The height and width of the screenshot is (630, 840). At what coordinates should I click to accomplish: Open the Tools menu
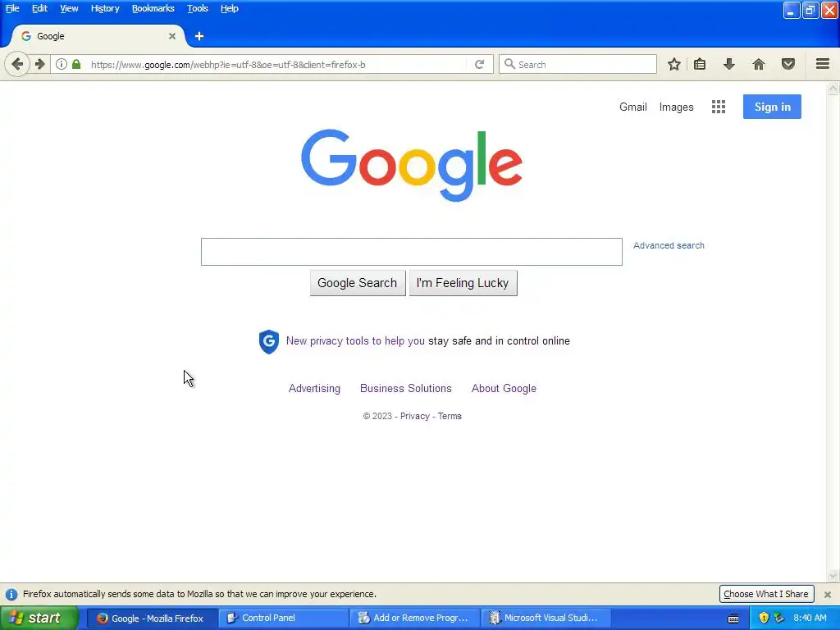[x=198, y=8]
